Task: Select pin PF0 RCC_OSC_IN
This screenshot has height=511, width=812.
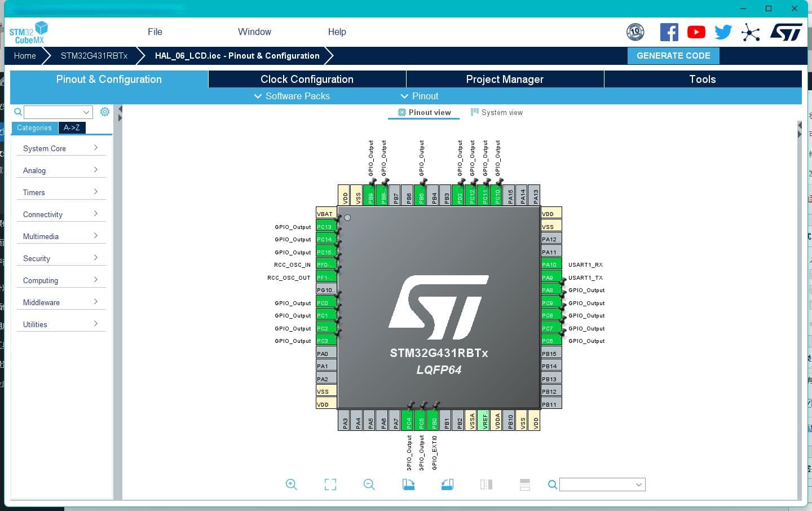Action: coord(326,264)
